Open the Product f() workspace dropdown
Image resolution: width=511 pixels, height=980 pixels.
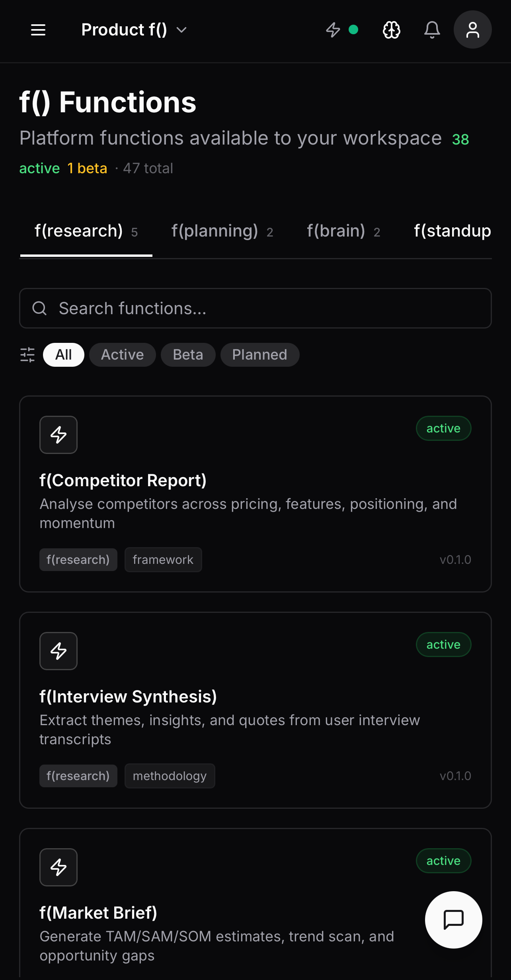click(133, 29)
